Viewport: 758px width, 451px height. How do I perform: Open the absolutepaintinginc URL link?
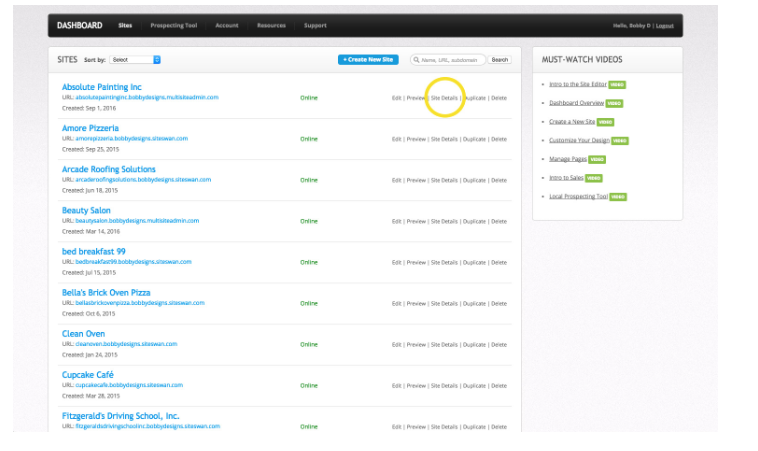click(x=147, y=97)
